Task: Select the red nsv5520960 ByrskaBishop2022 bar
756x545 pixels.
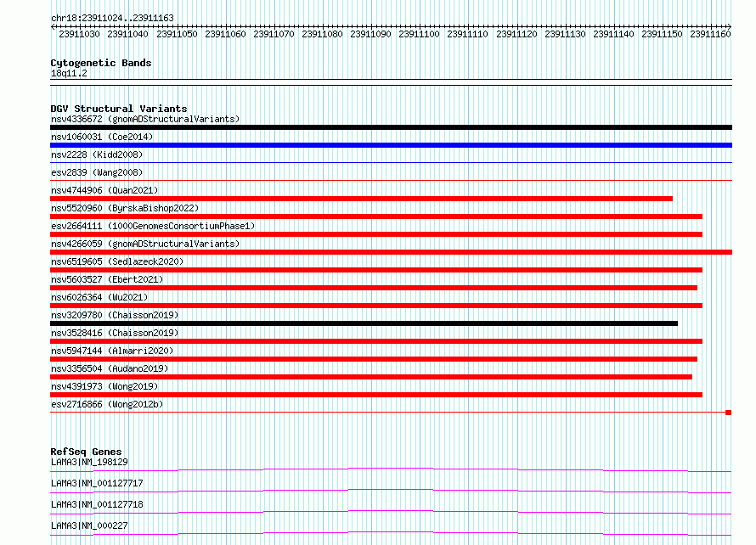Action: coord(376,216)
